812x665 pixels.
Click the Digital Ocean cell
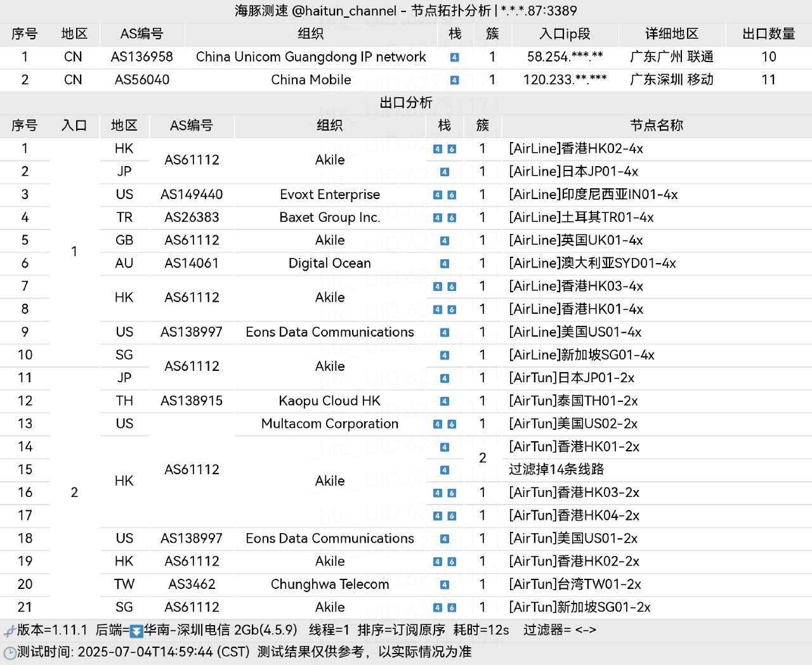tap(330, 263)
